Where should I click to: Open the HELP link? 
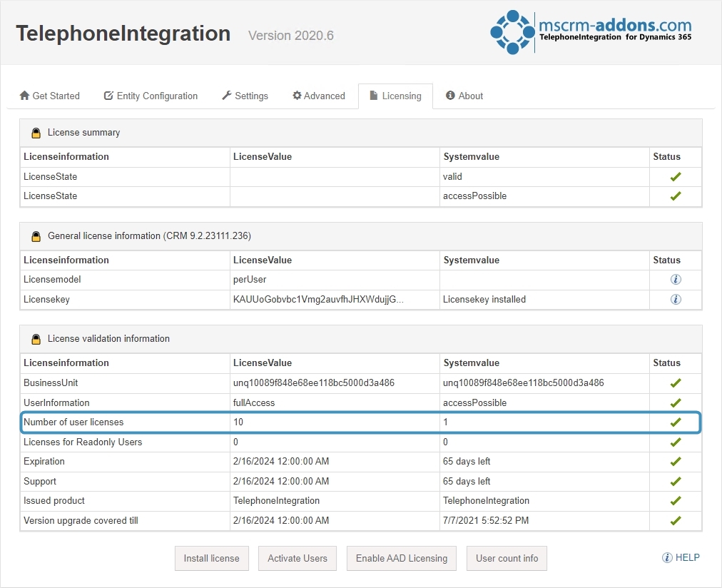point(681,557)
